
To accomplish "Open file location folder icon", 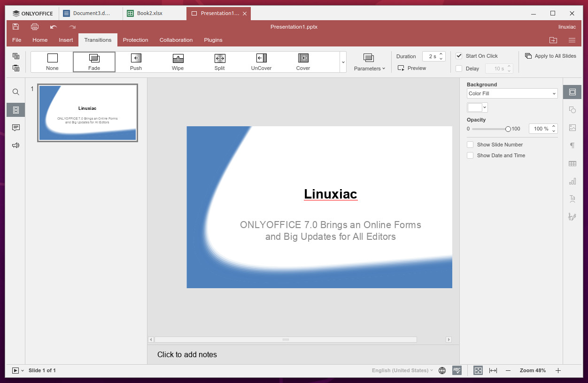I will click(553, 40).
